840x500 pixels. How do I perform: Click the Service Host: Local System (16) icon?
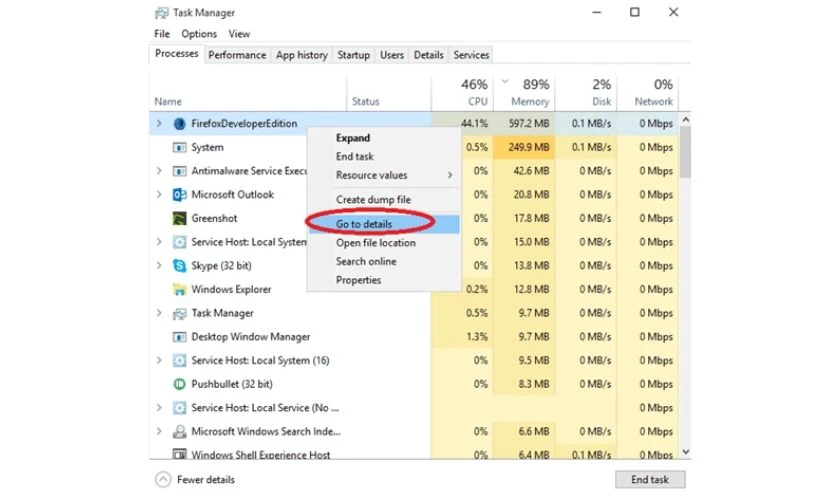pyautogui.click(x=179, y=361)
